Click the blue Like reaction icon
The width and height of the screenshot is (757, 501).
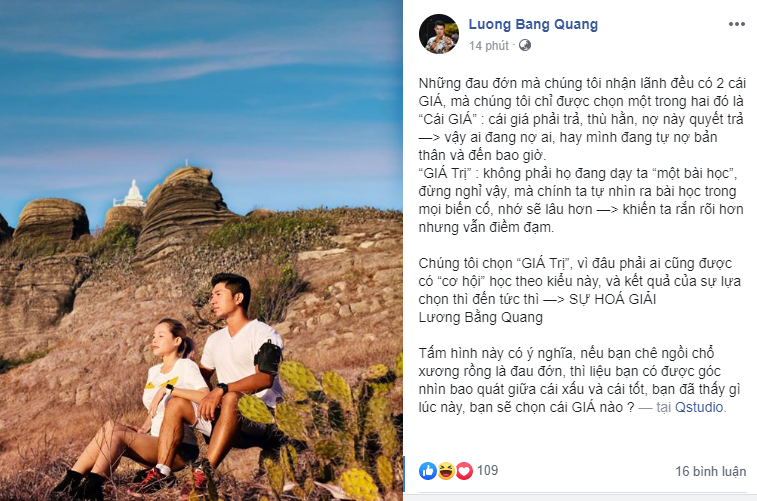click(428, 470)
